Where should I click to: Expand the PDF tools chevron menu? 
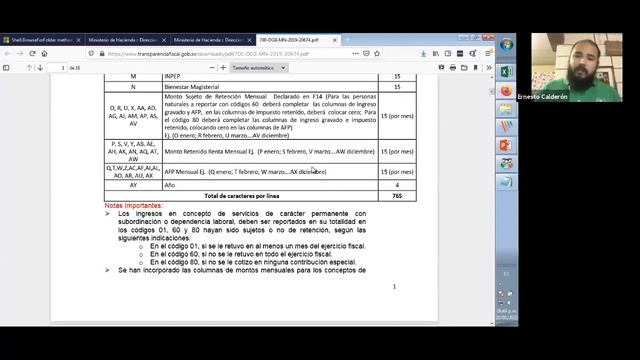coord(489,67)
